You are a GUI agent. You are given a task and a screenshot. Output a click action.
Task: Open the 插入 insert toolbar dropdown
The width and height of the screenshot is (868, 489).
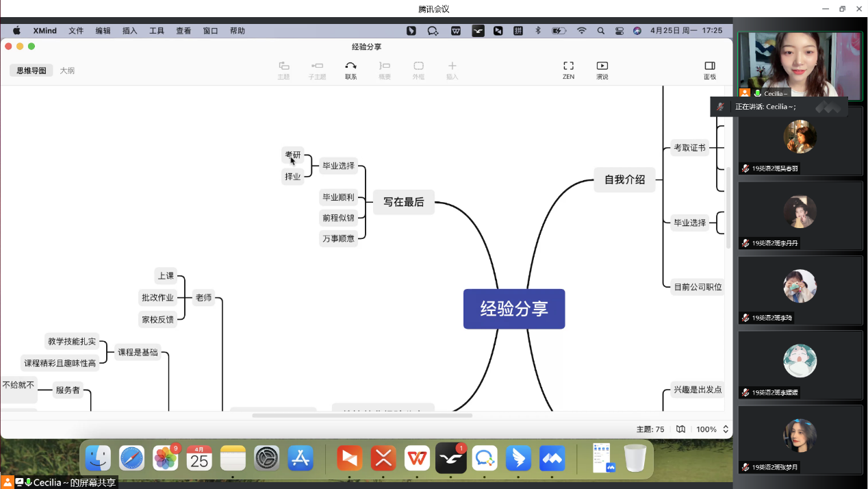[452, 66]
